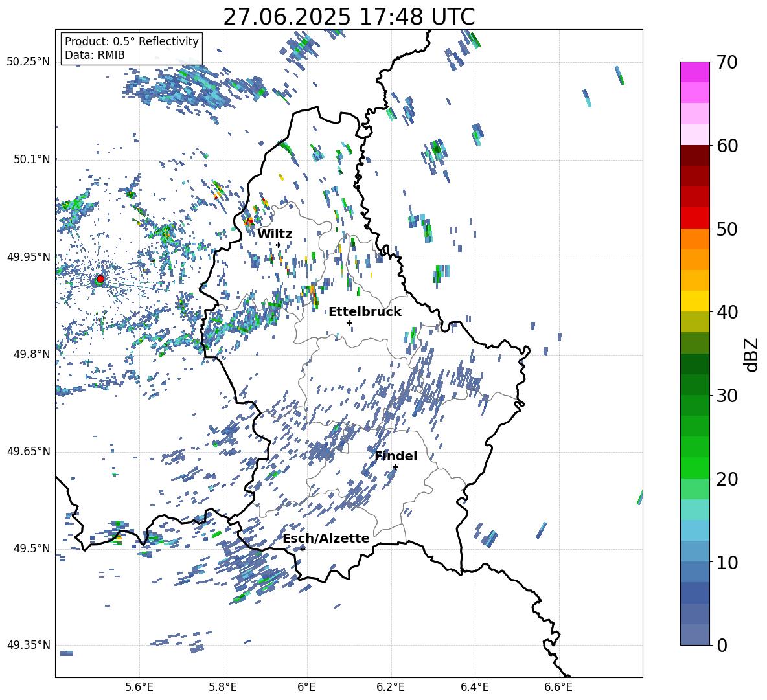Click the Esch/Alzette location cross marker
This screenshot has height=700, width=767.
[303, 549]
